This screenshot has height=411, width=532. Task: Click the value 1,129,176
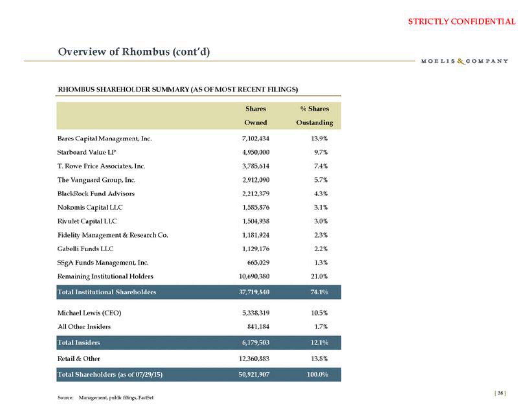pyautogui.click(x=256, y=249)
